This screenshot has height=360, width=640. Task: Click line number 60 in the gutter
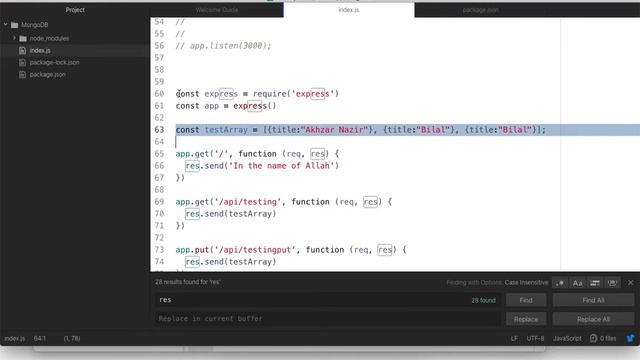coord(159,94)
